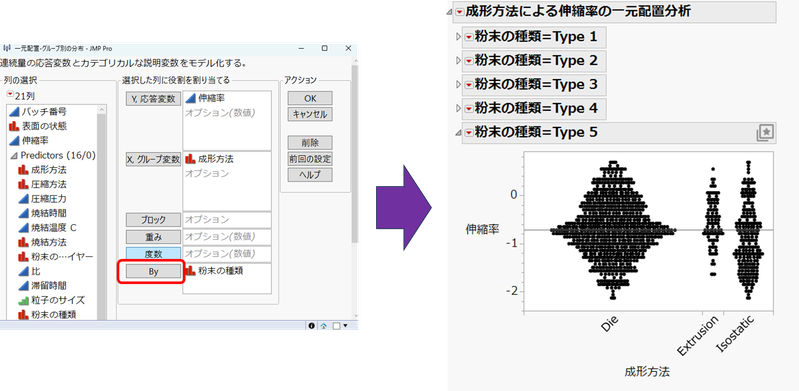Select 滞留時間 in the column list
799x391 pixels.
43,285
